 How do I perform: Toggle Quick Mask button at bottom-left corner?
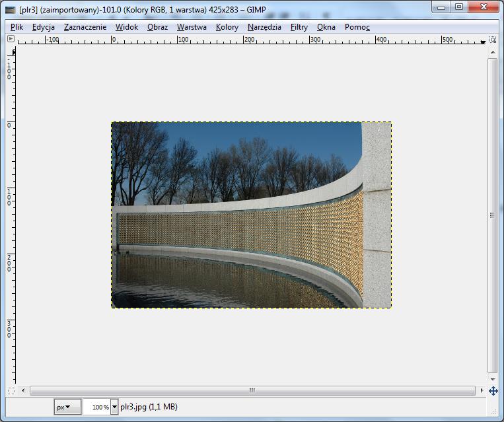coord(11,391)
